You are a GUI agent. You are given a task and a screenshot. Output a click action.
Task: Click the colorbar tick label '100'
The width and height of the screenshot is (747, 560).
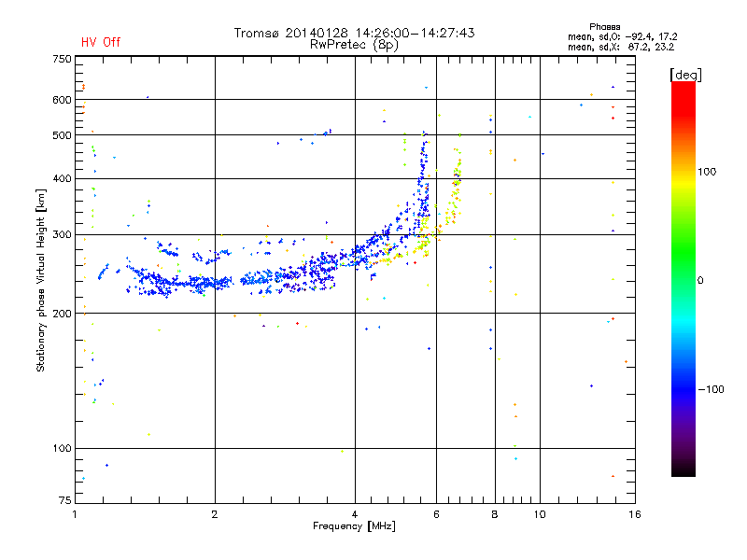707,172
